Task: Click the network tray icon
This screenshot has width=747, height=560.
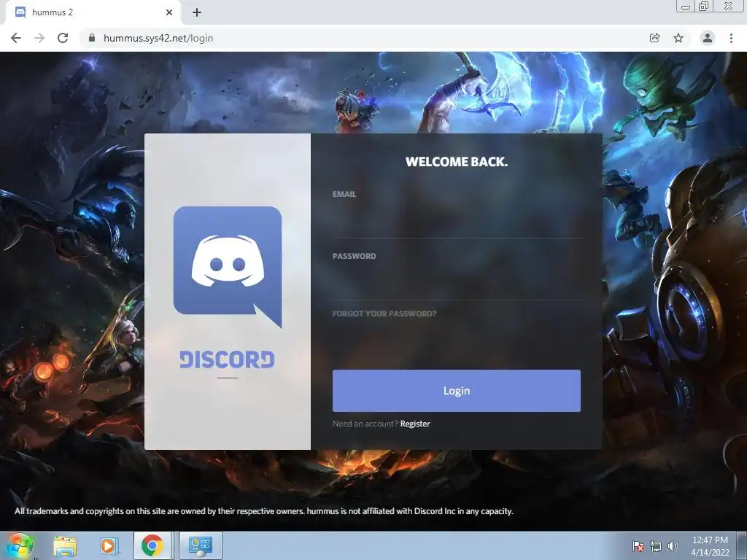Action: tap(656, 546)
